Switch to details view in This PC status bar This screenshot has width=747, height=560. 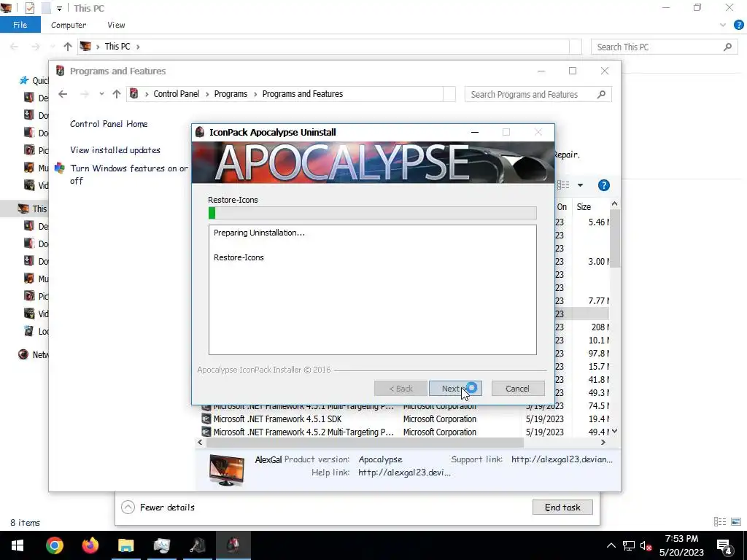(x=720, y=522)
